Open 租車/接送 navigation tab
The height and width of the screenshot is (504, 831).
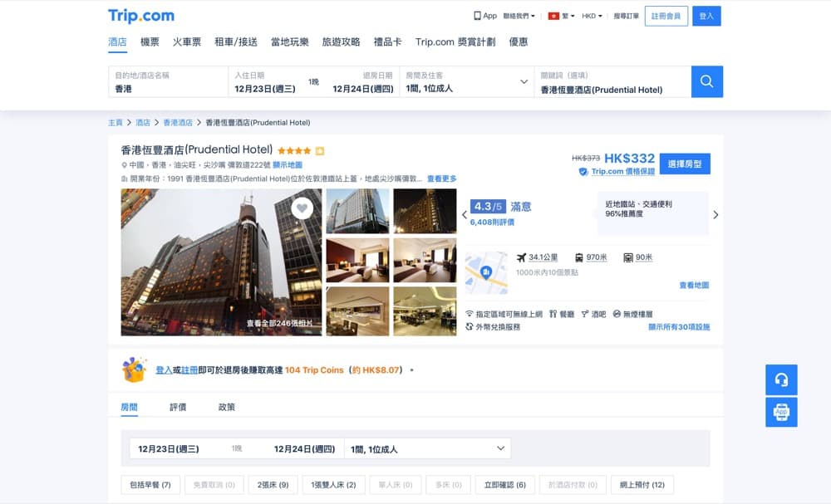pos(236,42)
